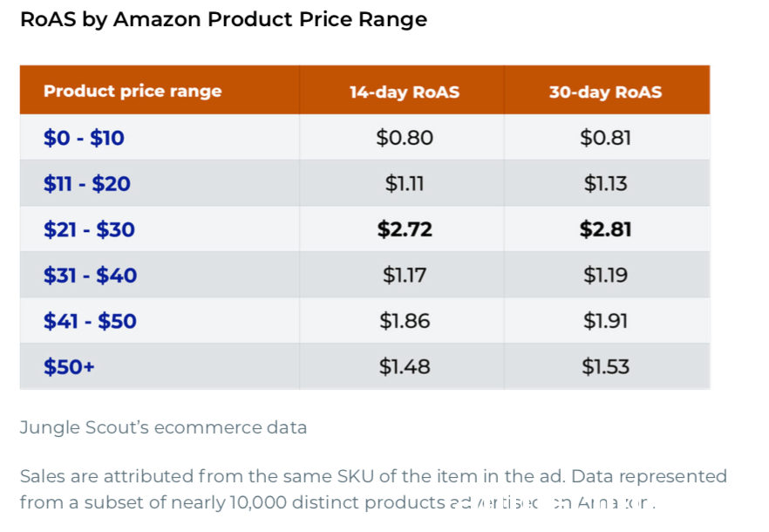Screen dimensions: 769x532
Task: Select the "$21 - $30" price range label
Action: [x=89, y=230]
